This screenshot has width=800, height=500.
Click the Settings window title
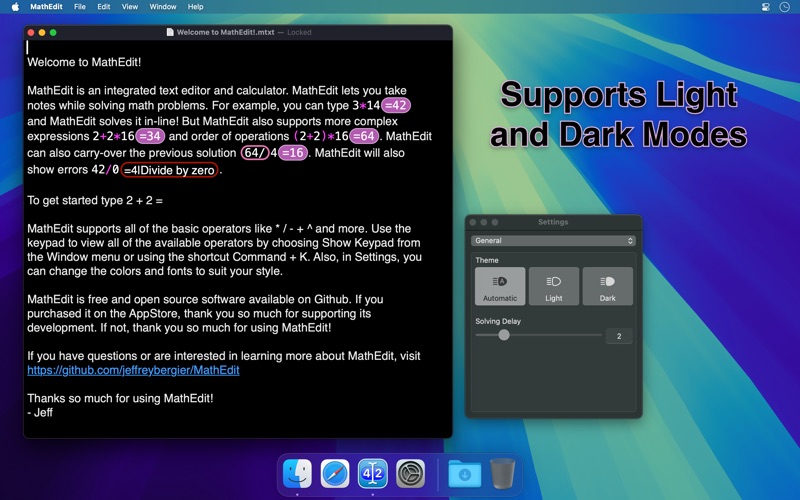pyautogui.click(x=553, y=222)
